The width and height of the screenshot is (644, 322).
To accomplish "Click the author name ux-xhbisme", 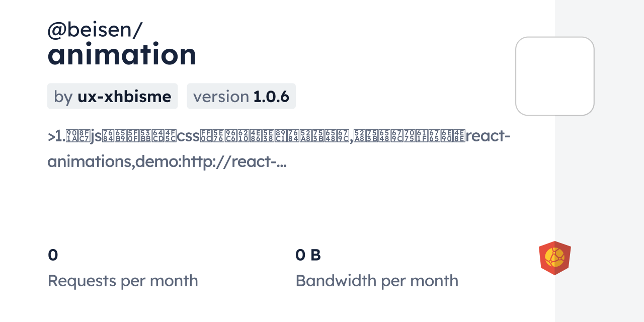I will click(x=124, y=96).
